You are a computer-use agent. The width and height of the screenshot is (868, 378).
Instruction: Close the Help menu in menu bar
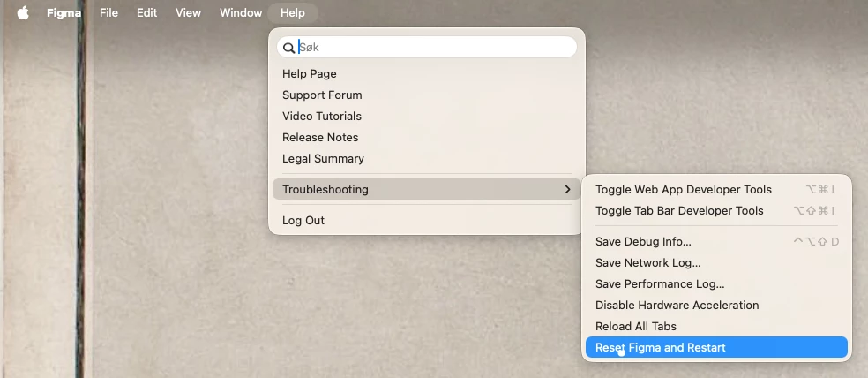click(292, 12)
